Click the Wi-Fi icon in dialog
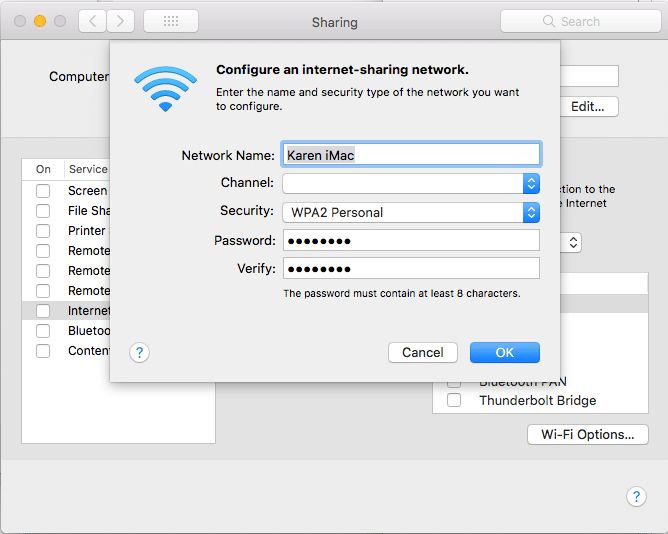668x534 pixels. point(165,88)
